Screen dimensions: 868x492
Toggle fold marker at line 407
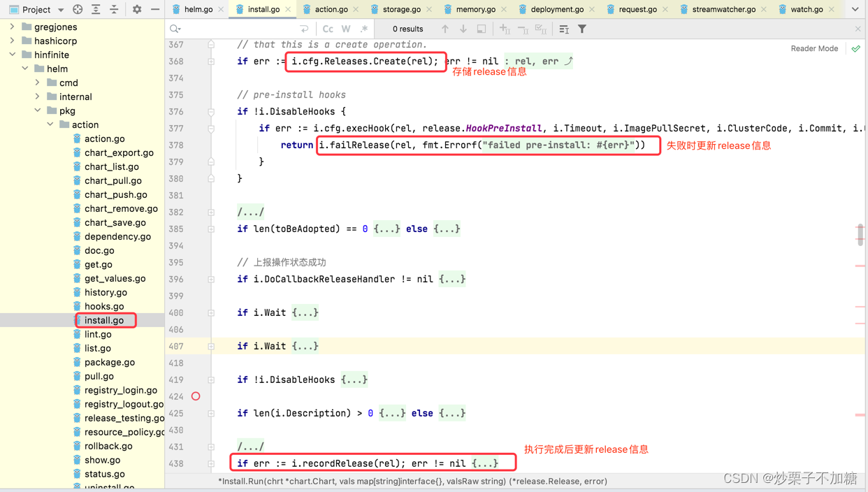(x=211, y=347)
